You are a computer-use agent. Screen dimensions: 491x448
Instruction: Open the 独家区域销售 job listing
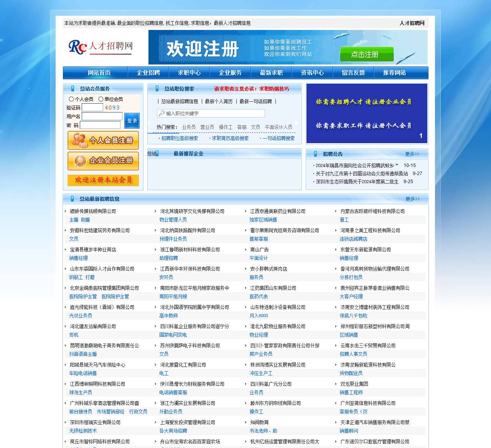pos(263,220)
